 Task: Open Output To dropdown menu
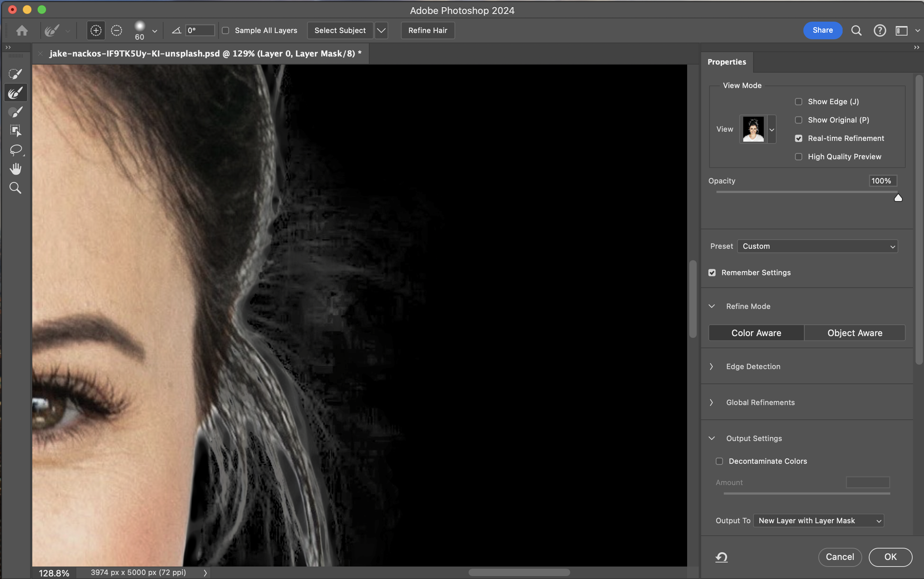[x=818, y=520]
